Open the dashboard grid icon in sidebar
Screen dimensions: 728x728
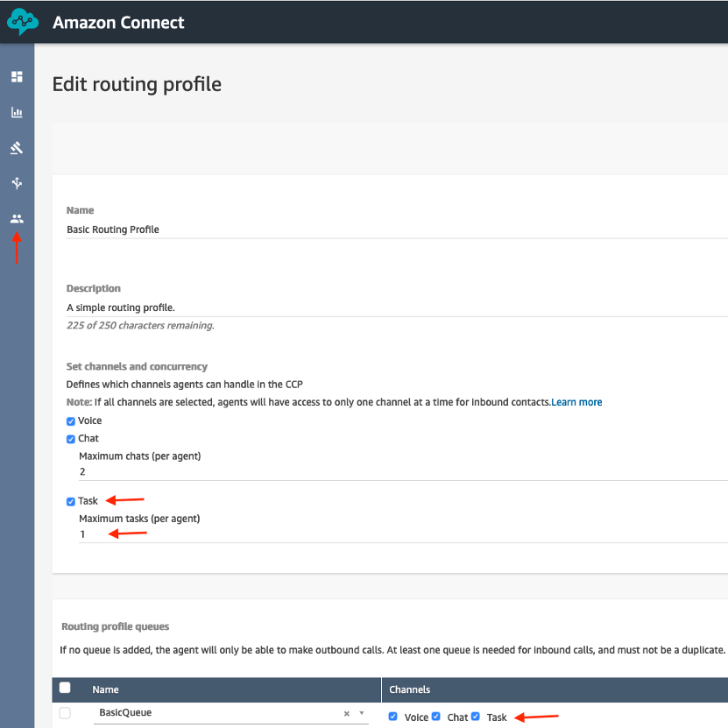pyautogui.click(x=17, y=76)
